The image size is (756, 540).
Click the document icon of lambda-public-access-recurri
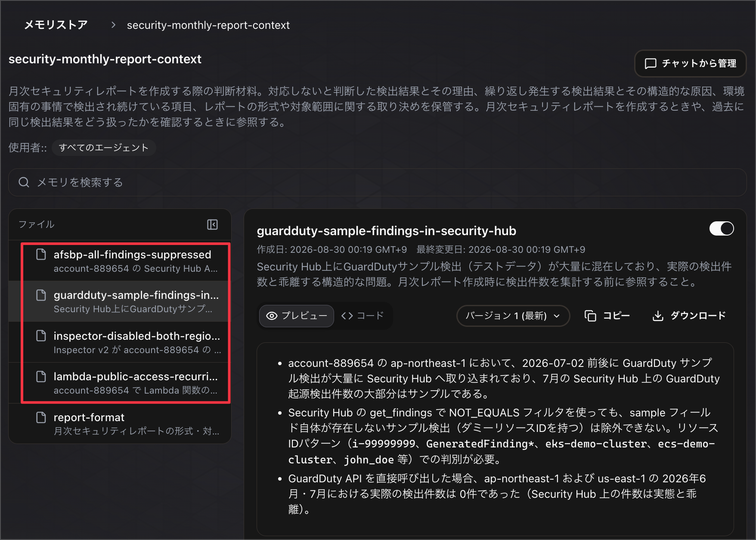click(41, 376)
